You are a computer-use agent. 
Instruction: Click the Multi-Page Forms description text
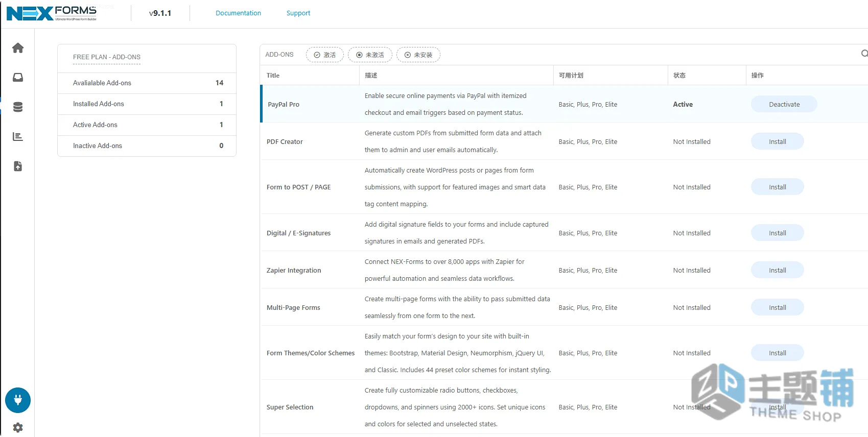[457, 307]
